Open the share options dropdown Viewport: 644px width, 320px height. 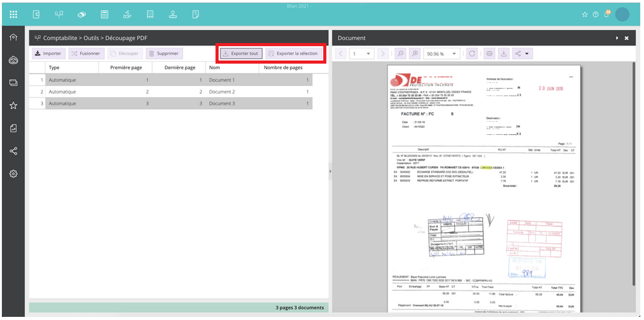523,54
